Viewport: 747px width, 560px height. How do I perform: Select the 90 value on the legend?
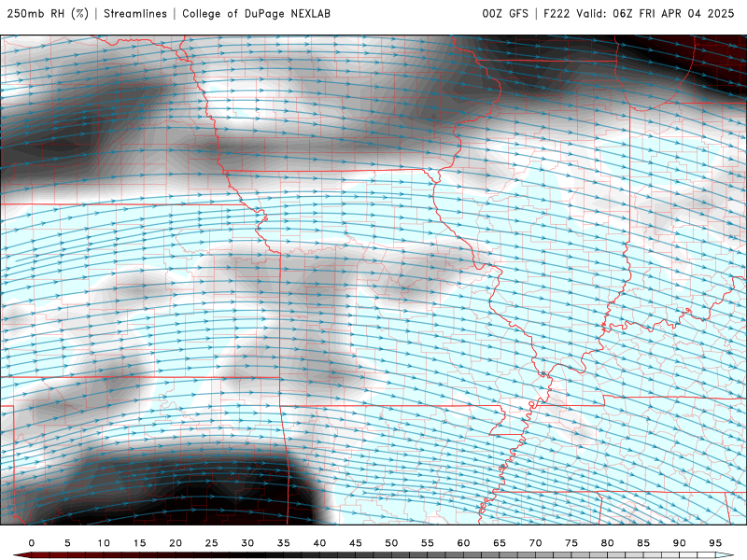680,543
